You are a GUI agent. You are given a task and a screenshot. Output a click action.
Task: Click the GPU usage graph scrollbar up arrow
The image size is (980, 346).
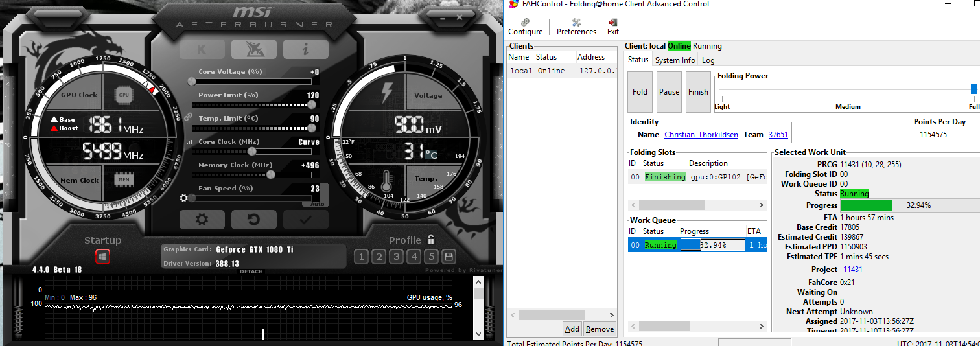(x=479, y=281)
